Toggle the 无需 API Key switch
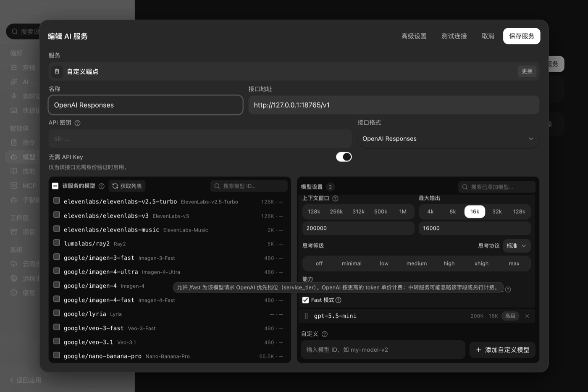The image size is (588, 392). pos(344,157)
